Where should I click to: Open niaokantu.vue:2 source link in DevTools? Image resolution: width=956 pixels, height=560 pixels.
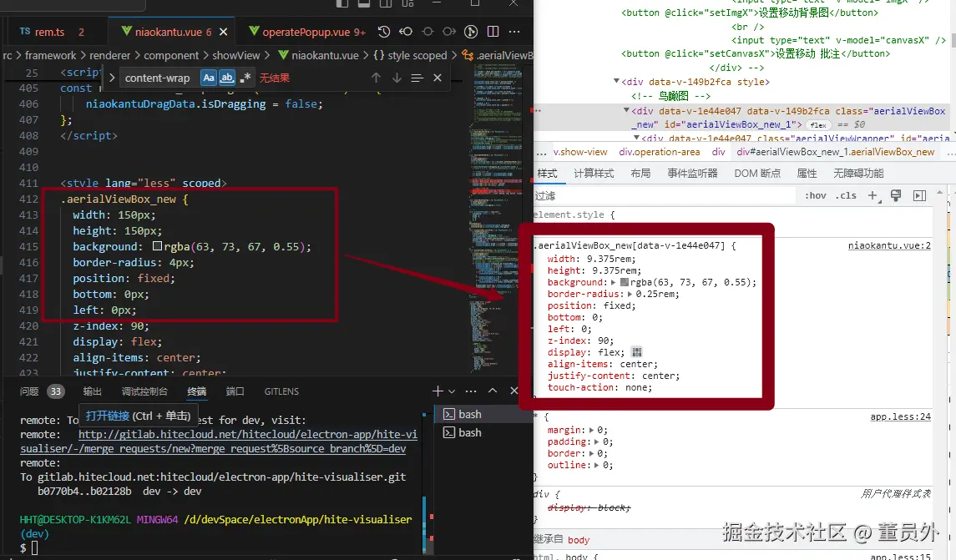[x=889, y=245]
